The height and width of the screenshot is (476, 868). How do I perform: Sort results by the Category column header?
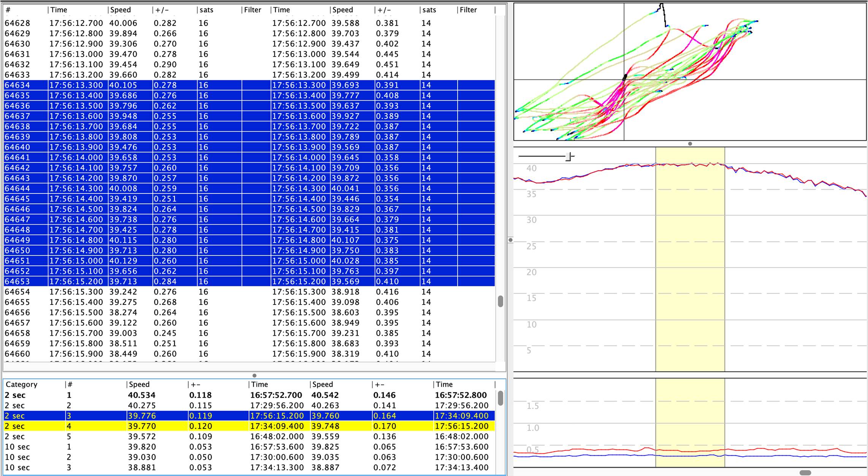22,384
